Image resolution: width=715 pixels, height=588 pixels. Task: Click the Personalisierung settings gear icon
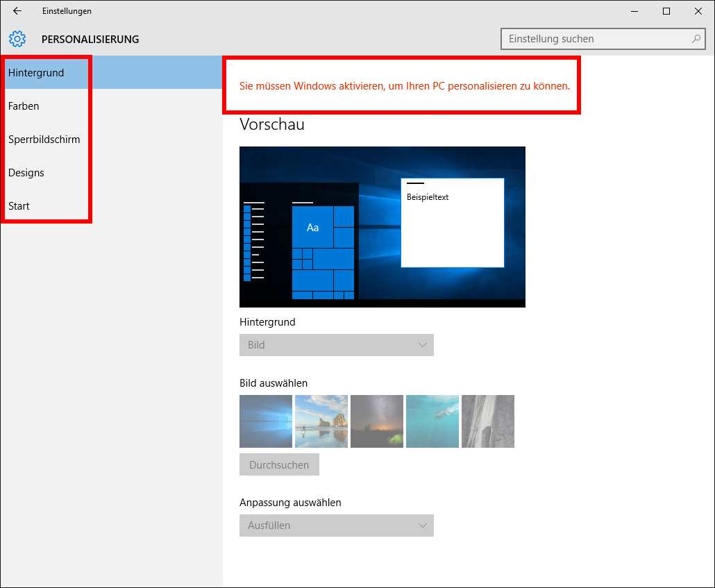point(17,40)
